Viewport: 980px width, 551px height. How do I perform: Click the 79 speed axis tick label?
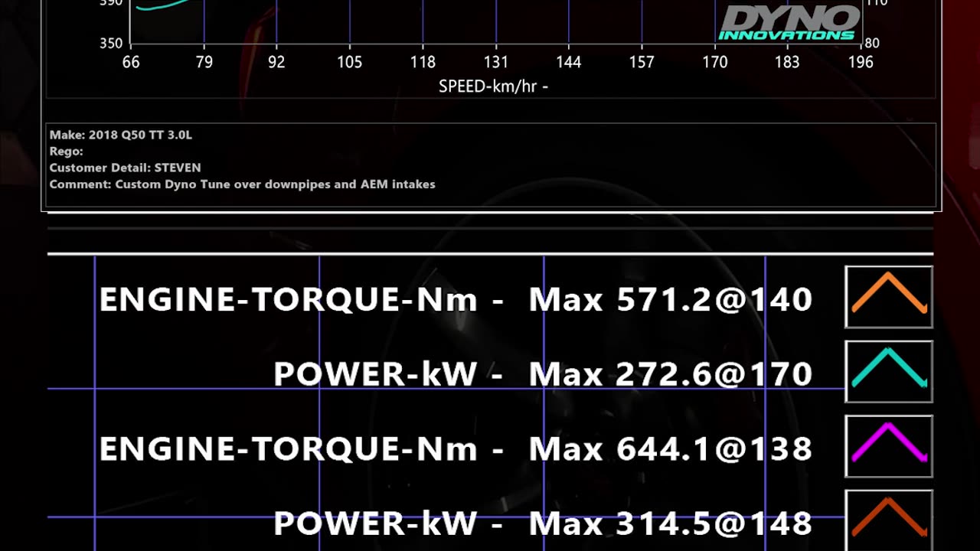[x=204, y=62]
